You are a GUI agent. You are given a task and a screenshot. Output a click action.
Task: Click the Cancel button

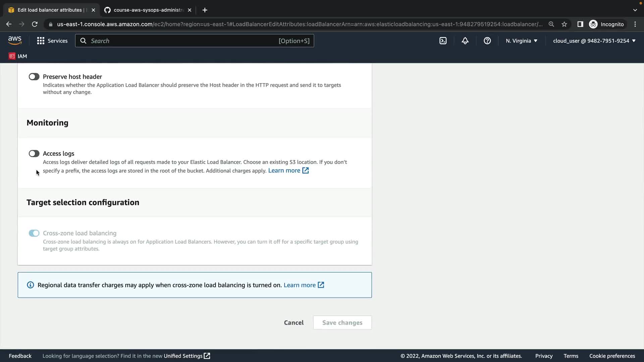pyautogui.click(x=293, y=322)
